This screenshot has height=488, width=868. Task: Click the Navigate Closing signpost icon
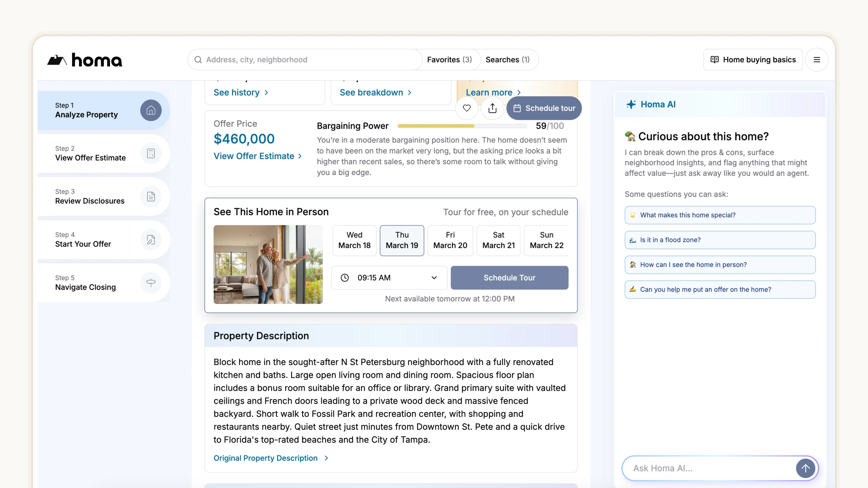point(150,282)
